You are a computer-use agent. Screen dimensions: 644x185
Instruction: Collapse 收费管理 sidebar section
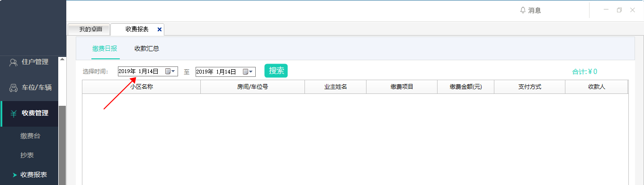[x=29, y=113]
